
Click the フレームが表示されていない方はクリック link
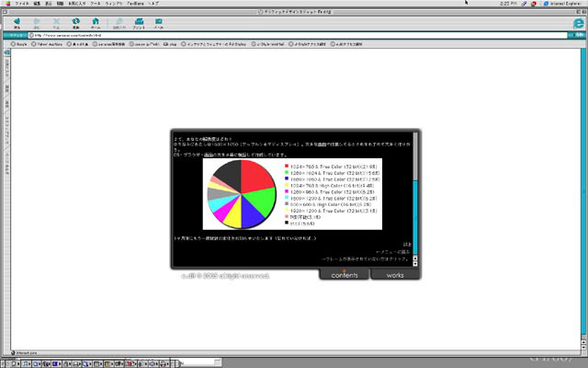click(x=366, y=259)
